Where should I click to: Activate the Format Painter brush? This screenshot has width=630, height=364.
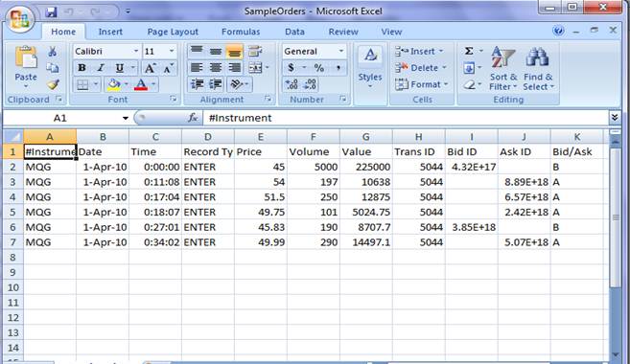[x=53, y=84]
